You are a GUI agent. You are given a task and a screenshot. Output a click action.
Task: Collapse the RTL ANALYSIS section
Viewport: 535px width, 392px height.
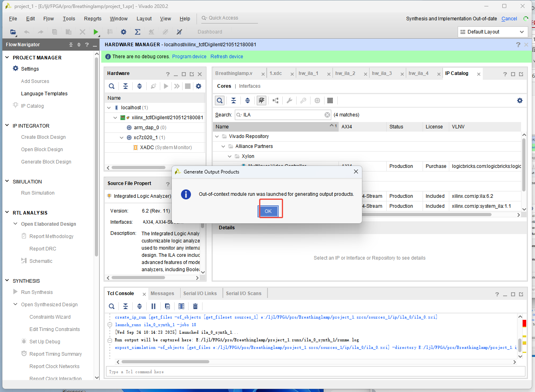coord(7,212)
